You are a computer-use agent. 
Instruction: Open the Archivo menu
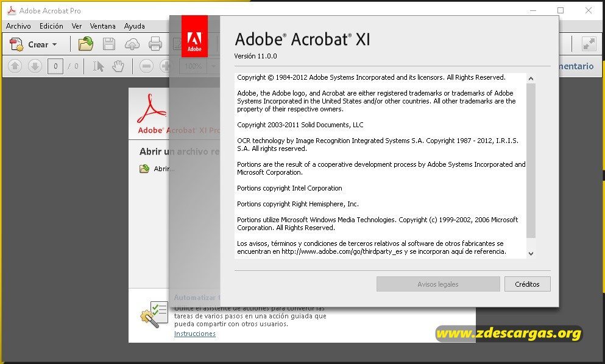18,26
